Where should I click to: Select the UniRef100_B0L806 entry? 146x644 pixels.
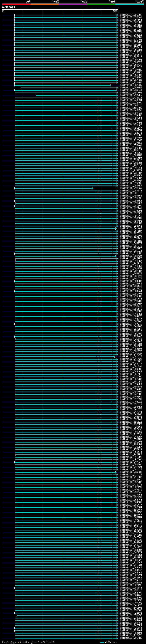pyautogui.click(x=131, y=608)
